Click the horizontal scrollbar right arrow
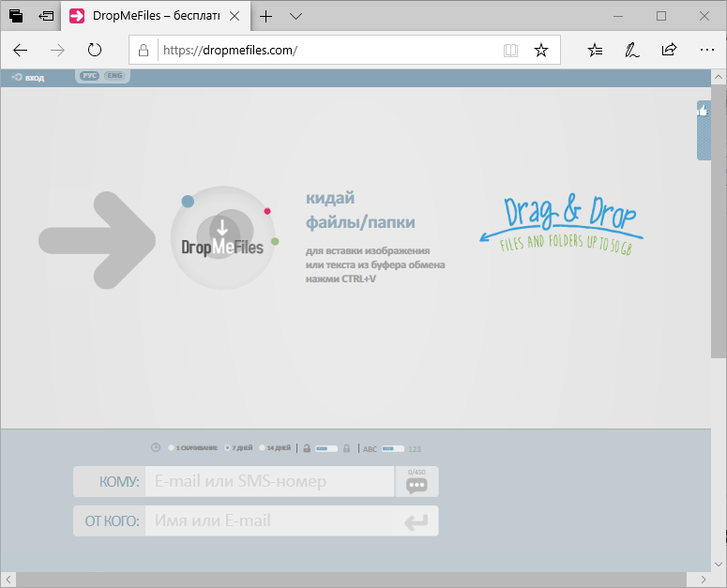727x588 pixels. (703, 580)
